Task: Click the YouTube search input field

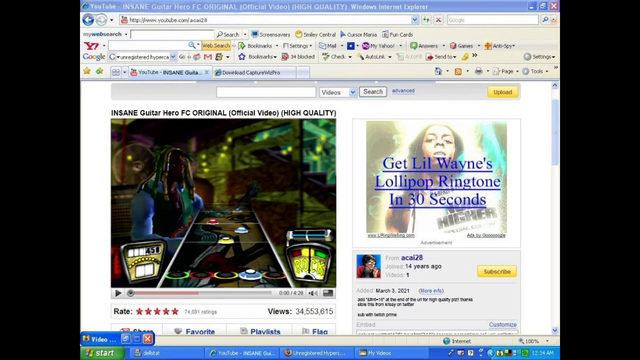Action: 266,92
